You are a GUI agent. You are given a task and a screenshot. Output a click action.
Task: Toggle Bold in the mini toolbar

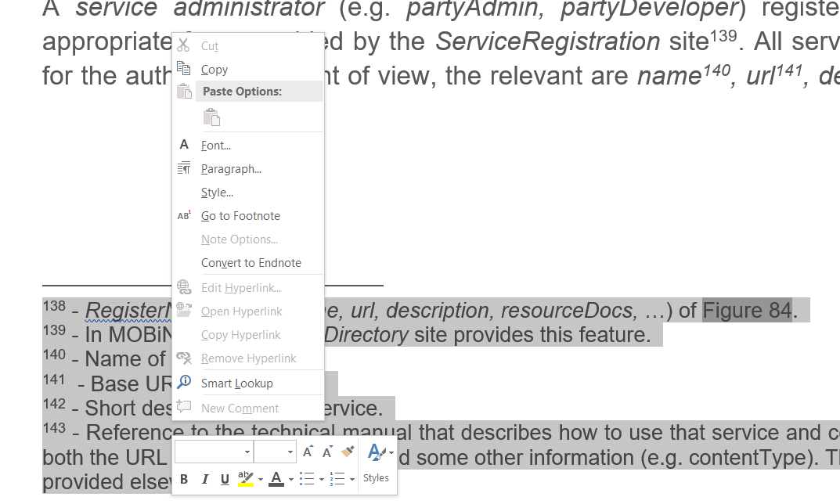[184, 479]
